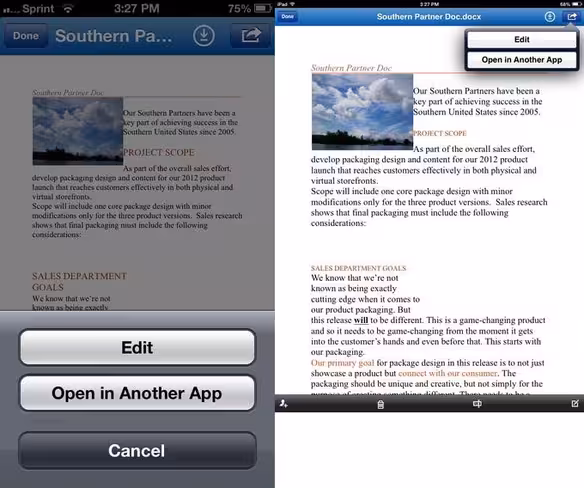Tap 'Southern Partner Doc' italic header on iPad
The image size is (584, 488).
(x=351, y=68)
